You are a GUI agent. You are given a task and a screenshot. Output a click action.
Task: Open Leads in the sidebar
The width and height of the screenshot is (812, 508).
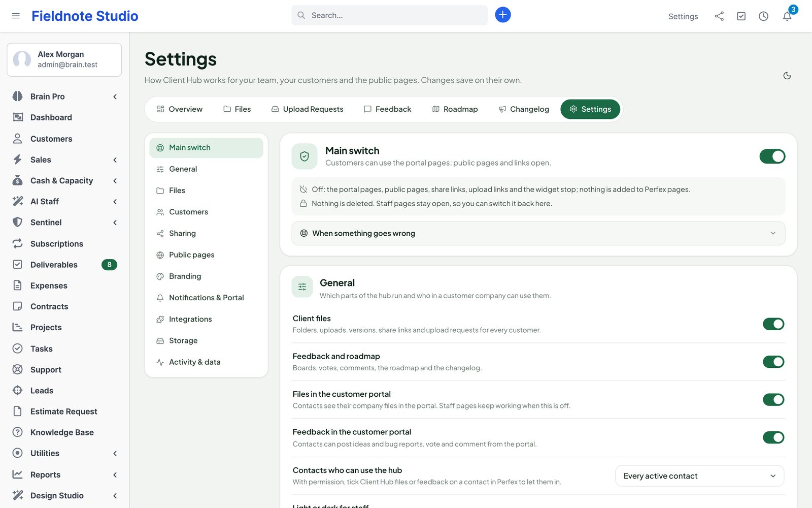[x=64, y=391]
